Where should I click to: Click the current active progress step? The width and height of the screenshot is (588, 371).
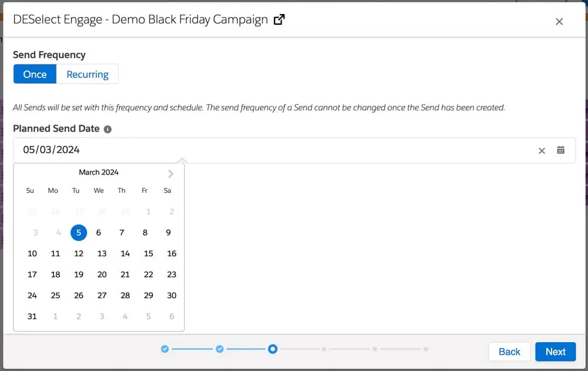(272, 349)
